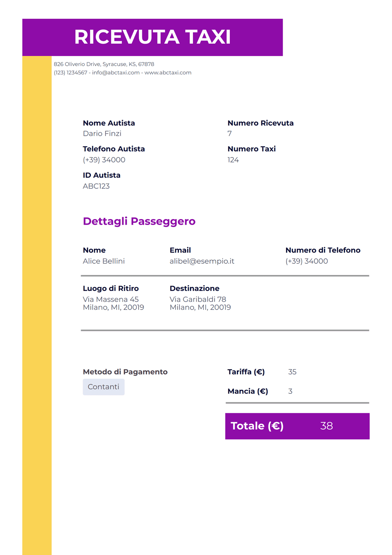Click the Tariffa amount 35
This screenshot has height=555, width=392.
(292, 372)
